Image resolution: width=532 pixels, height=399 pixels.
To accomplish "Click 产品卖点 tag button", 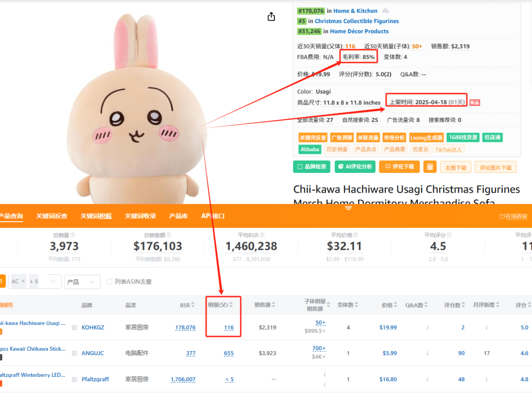I will 366,149.
